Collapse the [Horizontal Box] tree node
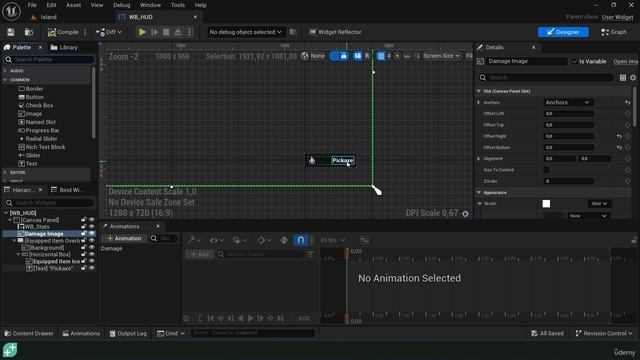 pyautogui.click(x=18, y=254)
